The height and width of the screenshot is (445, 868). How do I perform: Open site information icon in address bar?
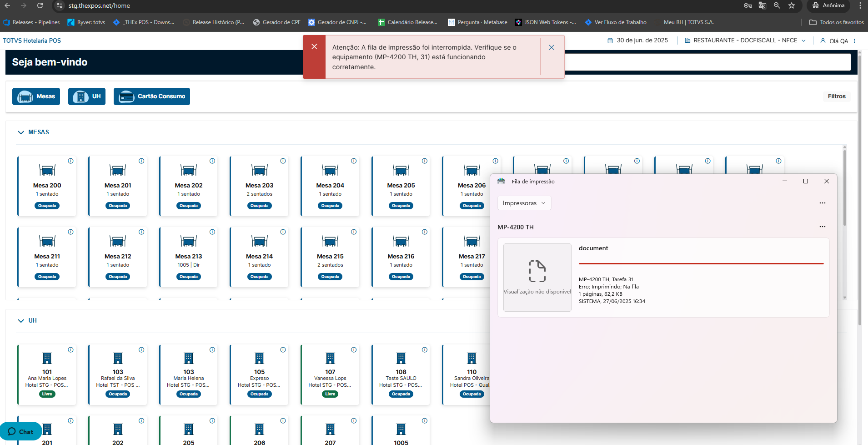(x=60, y=5)
